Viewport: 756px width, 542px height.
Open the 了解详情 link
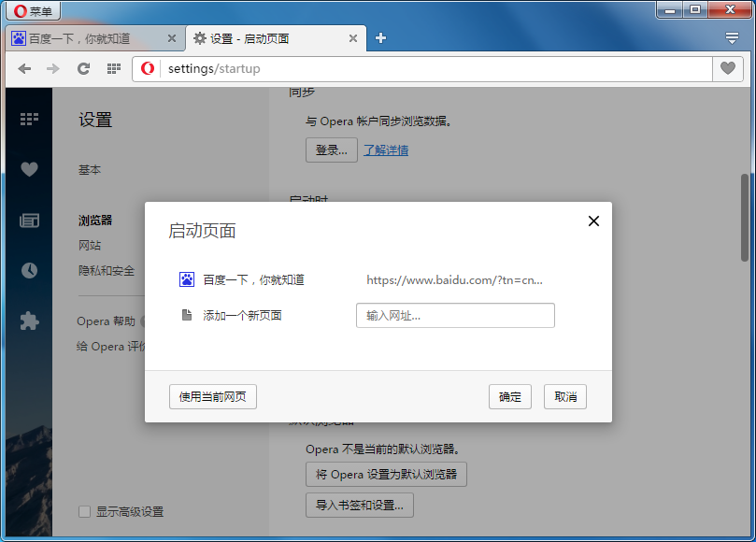point(385,149)
